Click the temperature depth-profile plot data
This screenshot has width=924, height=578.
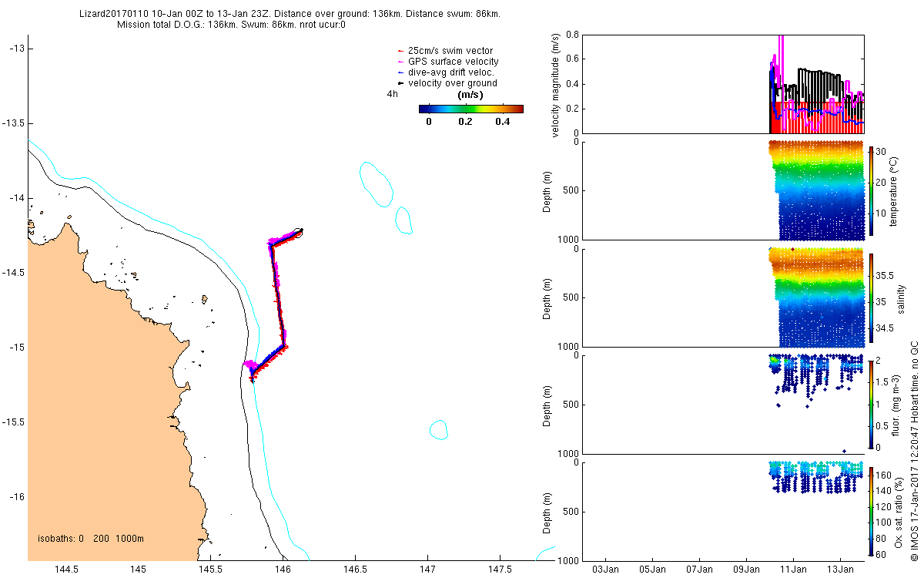tap(816, 190)
